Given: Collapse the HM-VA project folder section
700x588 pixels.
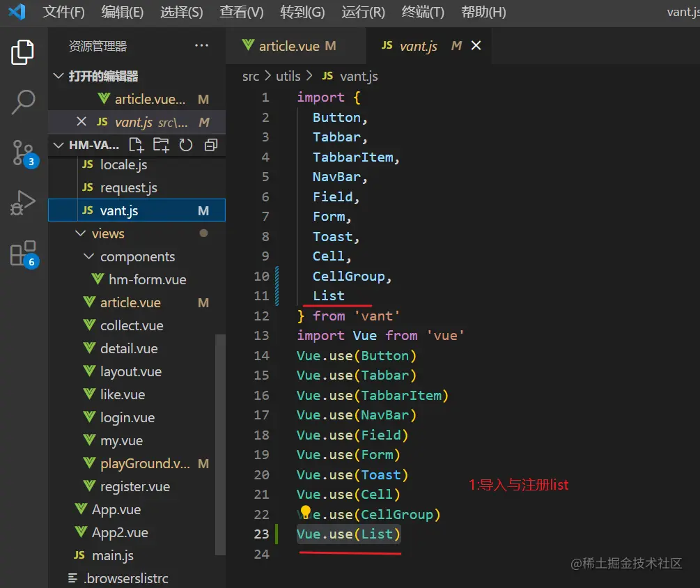Looking at the screenshot, I should click(x=59, y=145).
